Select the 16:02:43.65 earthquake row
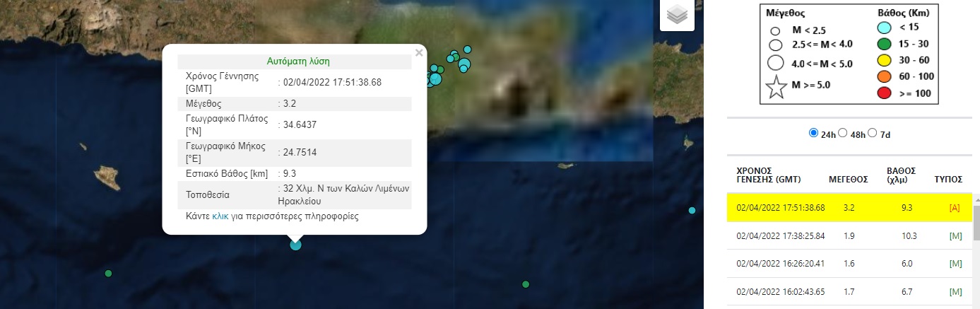The height and width of the screenshot is (309, 980). tap(849, 291)
